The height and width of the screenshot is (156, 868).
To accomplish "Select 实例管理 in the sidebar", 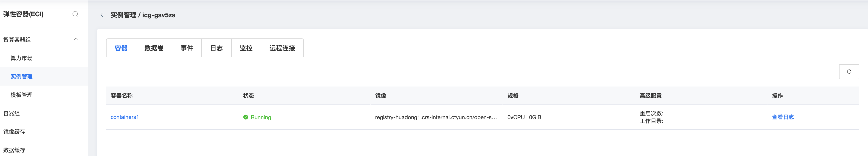I will point(22,77).
